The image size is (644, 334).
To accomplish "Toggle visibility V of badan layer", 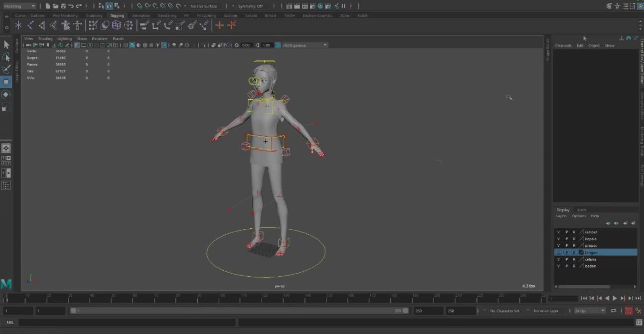I will [x=558, y=266].
